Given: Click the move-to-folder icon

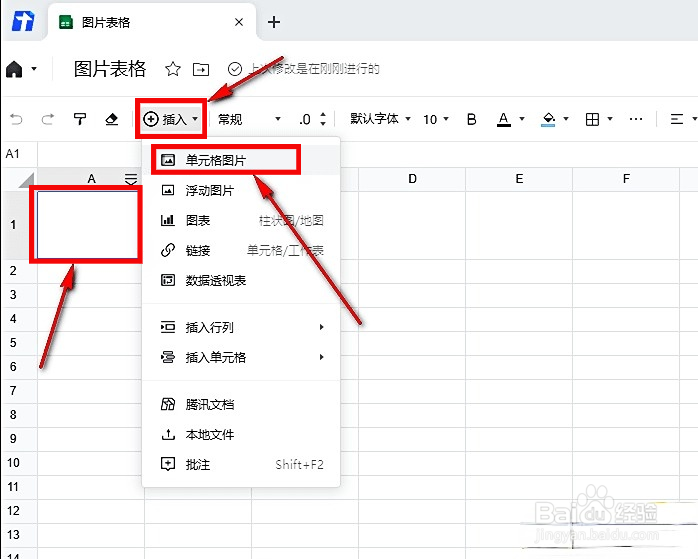Looking at the screenshot, I should [x=201, y=69].
